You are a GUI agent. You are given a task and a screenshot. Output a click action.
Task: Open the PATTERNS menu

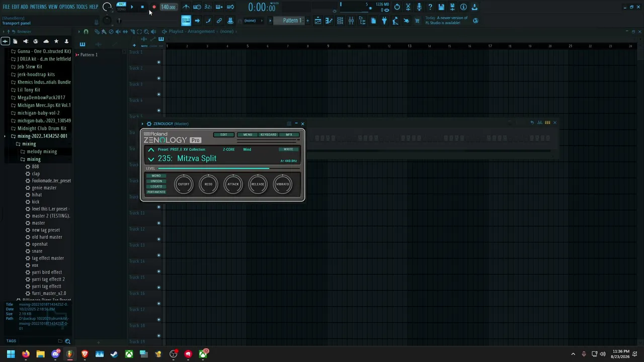coord(38,7)
